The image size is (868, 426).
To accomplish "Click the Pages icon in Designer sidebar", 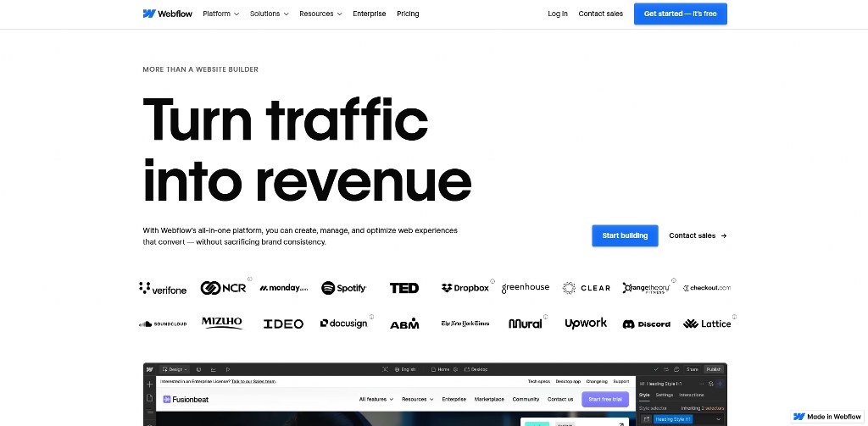I will 149,398.
